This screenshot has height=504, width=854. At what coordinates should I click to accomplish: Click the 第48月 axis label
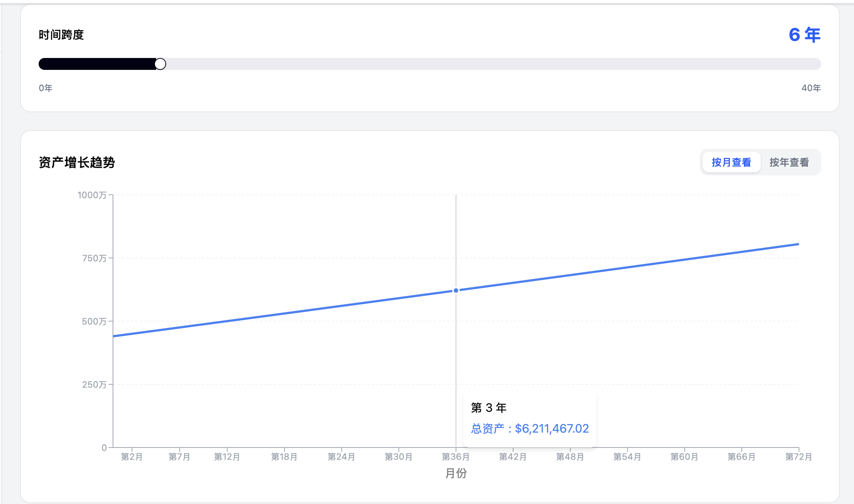[570, 456]
